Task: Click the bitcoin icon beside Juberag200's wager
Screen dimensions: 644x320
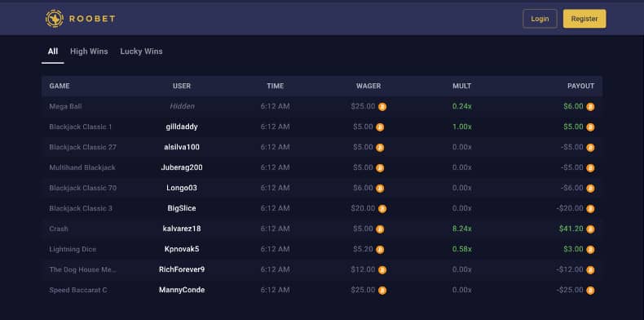Action: (x=380, y=168)
